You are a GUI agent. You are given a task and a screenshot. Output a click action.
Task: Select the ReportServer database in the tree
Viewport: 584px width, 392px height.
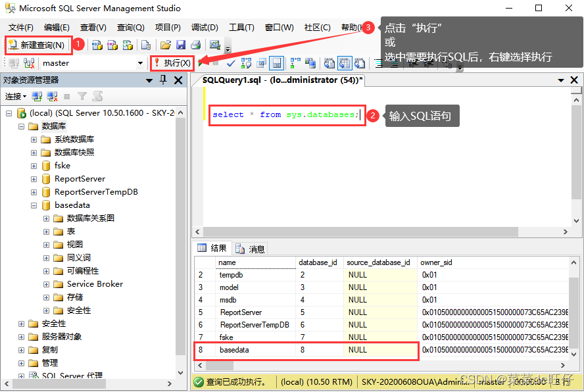[x=80, y=179]
